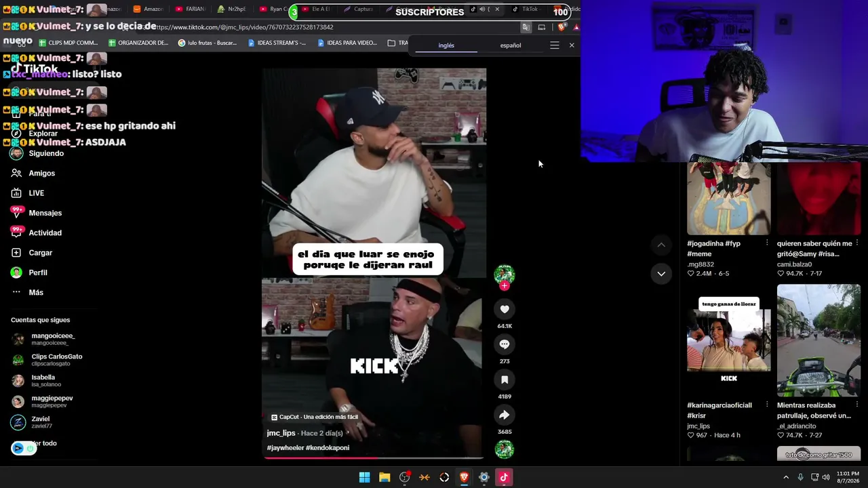The image size is (868, 488).
Task: Click the #kendokaponi hashtag
Action: coord(328,448)
